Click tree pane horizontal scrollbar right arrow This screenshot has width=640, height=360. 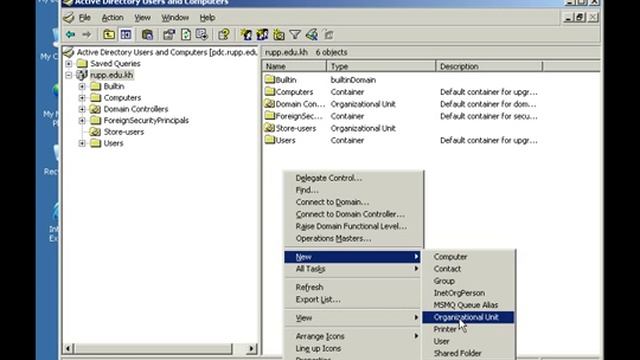point(251,349)
